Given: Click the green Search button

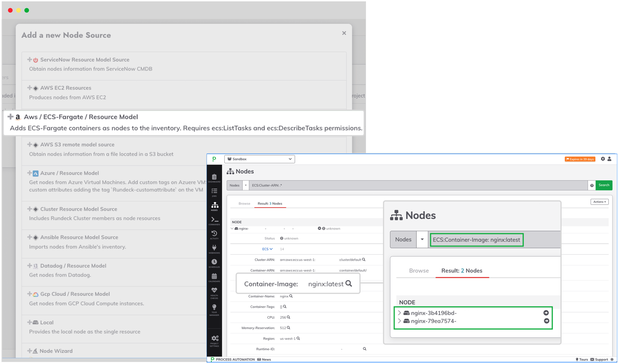Looking at the screenshot, I should [604, 185].
